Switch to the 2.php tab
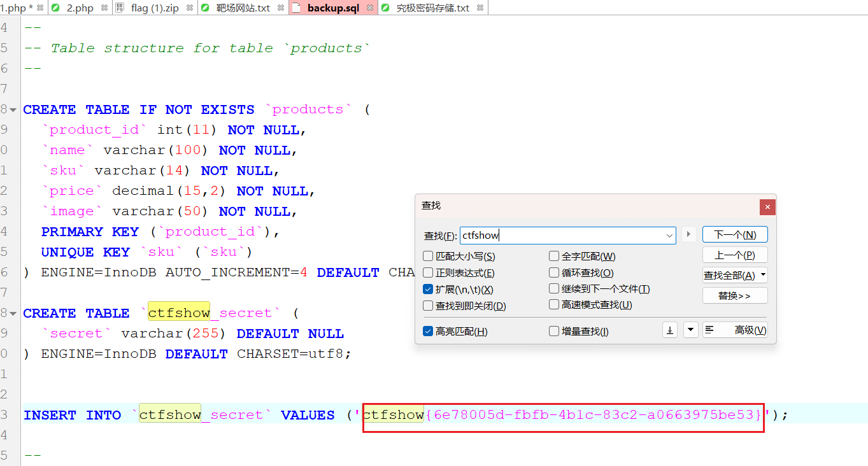Screen dimensions: 868x466 [80, 8]
